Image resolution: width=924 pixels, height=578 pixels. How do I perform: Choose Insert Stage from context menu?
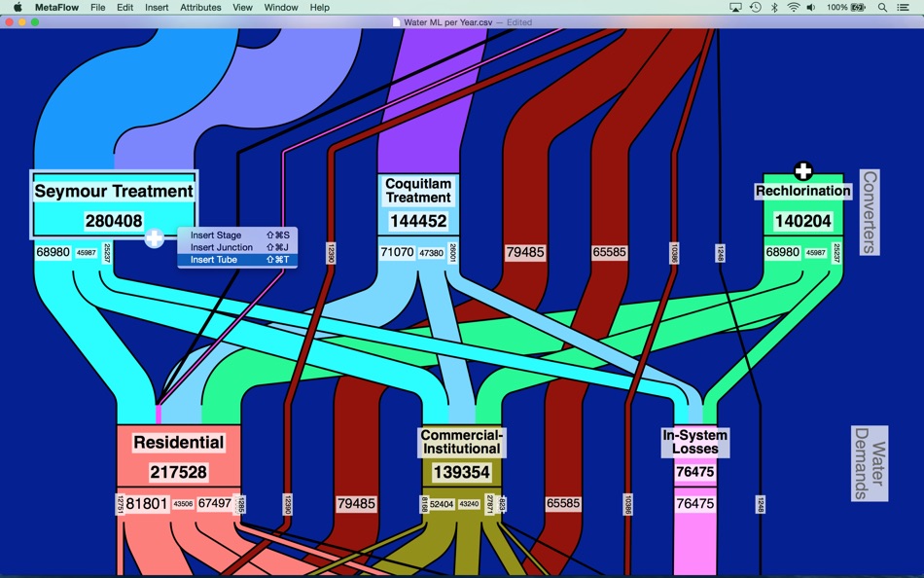point(237,235)
